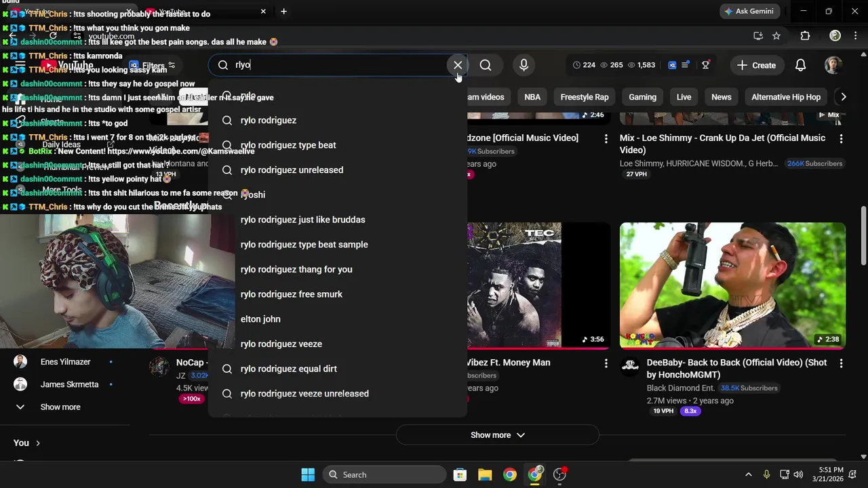Select suggestion rylo rodriguez thang for you
Screen dimensions: 868x488
tap(338, 269)
